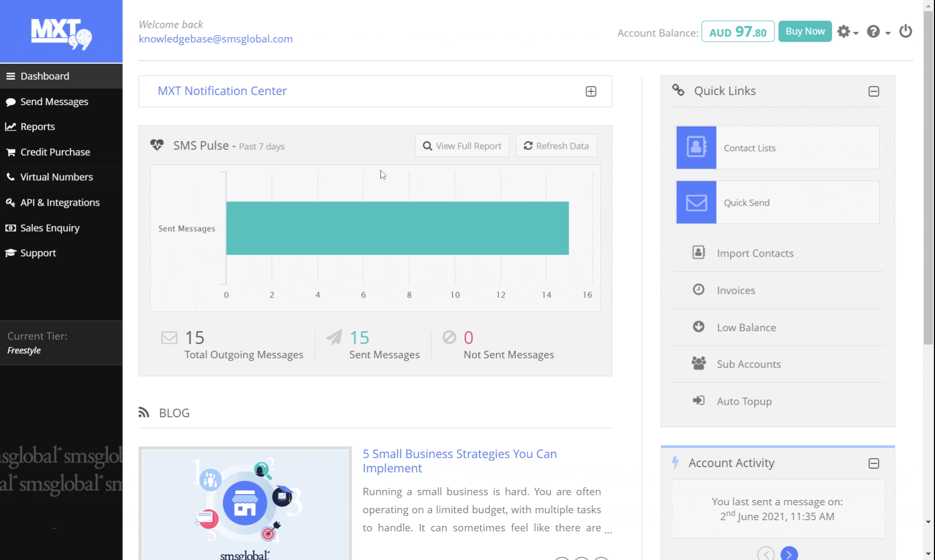Click the Low Balance down-arrow icon
Screen dimensions: 935x560
[x=699, y=327]
